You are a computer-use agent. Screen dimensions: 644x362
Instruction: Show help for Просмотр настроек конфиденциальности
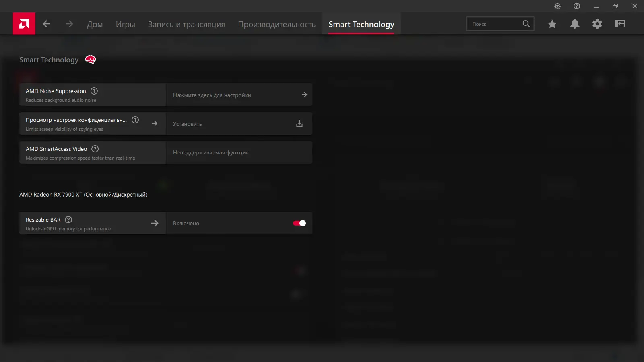pos(135,120)
